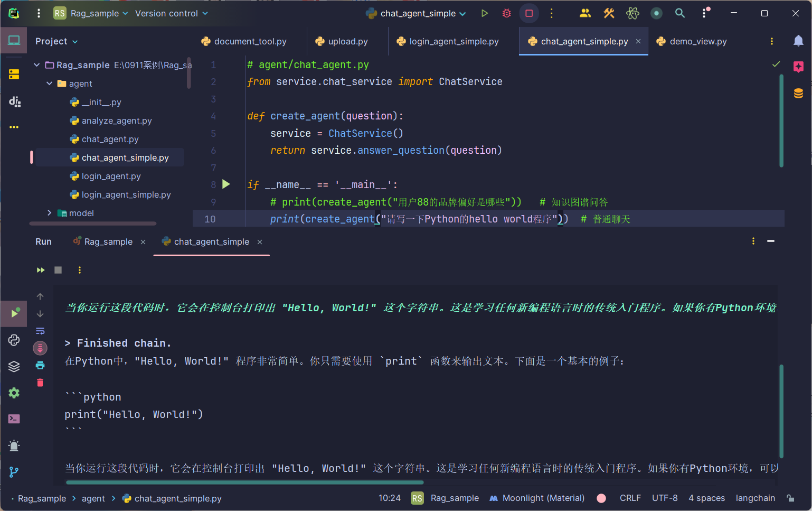Viewport: 812px width, 511px height.
Task: Collapse the agent folder
Action: tap(49, 83)
